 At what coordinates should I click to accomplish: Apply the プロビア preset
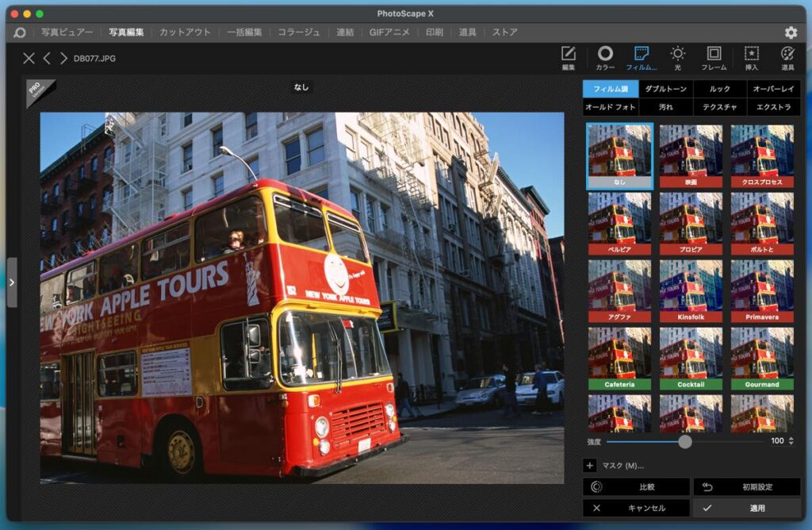coord(691,223)
